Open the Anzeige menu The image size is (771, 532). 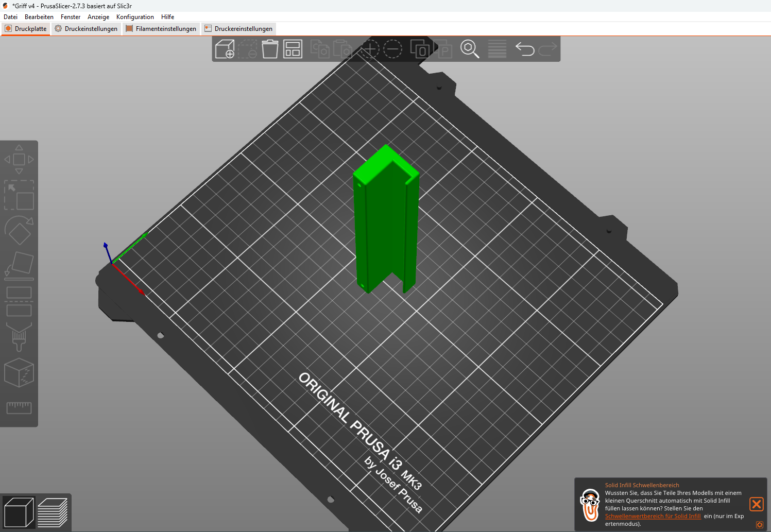point(98,17)
